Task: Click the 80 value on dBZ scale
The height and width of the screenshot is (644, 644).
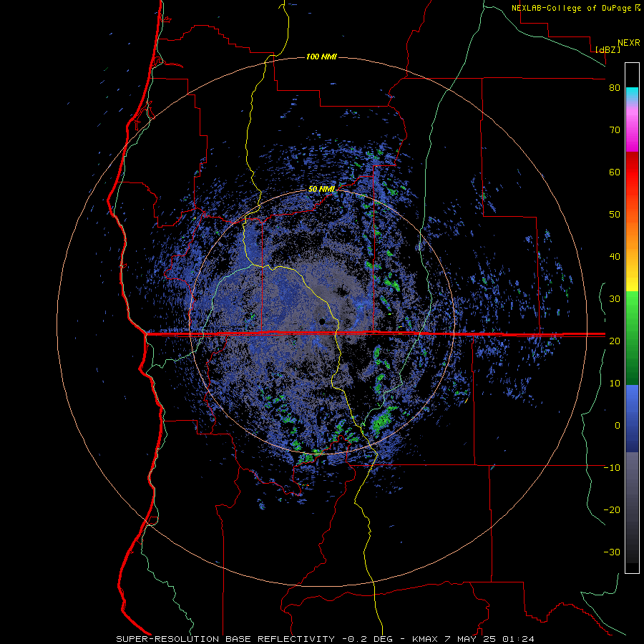Action: click(615, 88)
